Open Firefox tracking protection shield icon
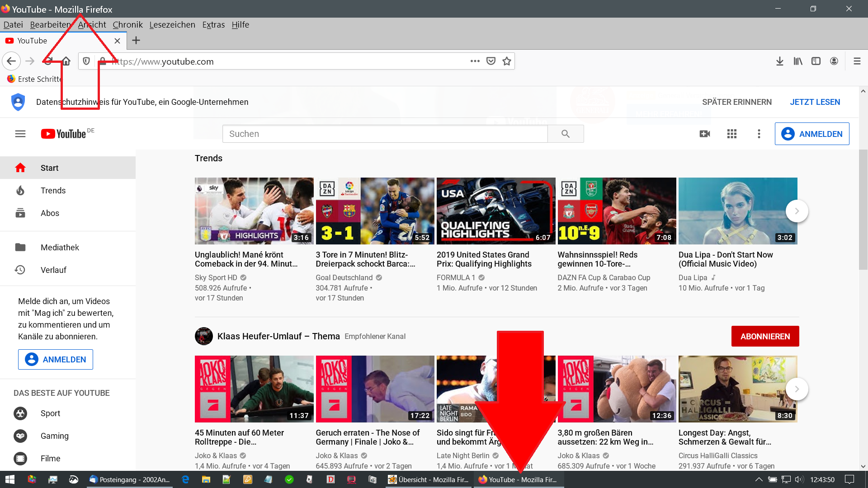Viewport: 868px width, 488px height. (x=86, y=61)
